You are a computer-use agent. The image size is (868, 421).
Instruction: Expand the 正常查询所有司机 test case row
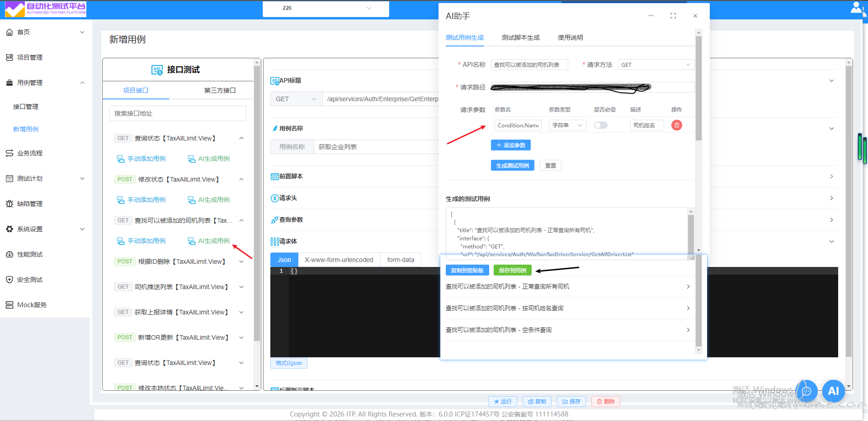567,286
